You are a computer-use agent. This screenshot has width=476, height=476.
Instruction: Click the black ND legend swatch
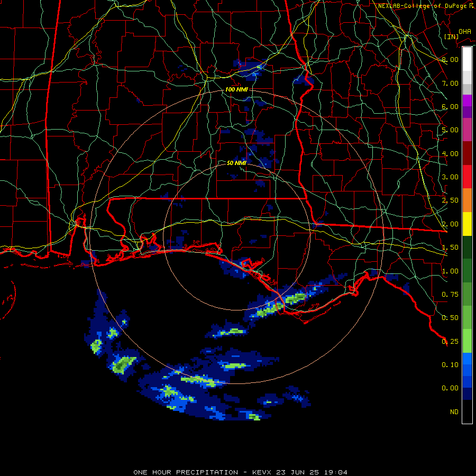(467, 411)
